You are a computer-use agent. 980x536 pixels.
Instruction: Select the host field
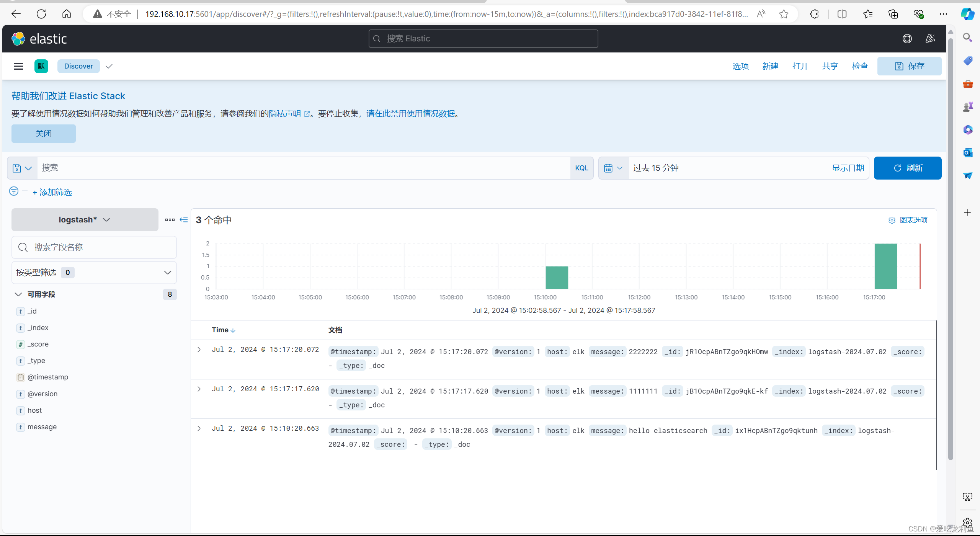pyautogui.click(x=34, y=410)
